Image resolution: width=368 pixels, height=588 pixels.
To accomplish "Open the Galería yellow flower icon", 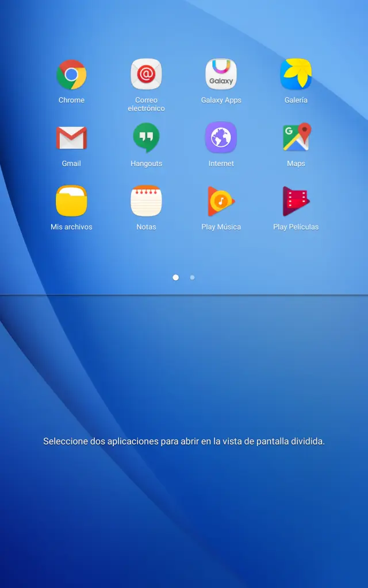I will 296,75.
